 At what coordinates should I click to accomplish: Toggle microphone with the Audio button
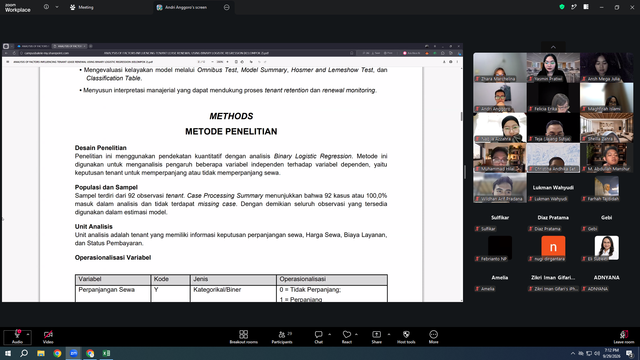pyautogui.click(x=17, y=337)
